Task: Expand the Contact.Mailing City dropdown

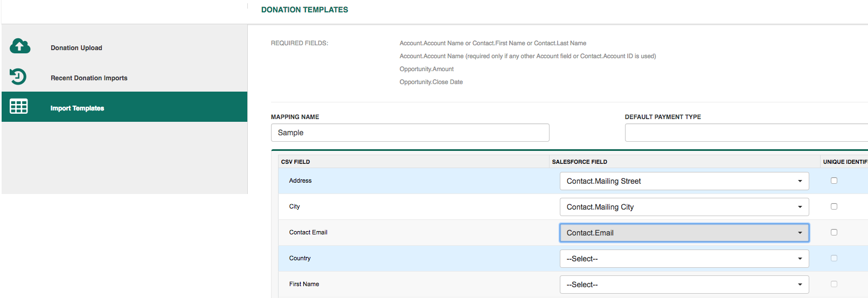Action: pyautogui.click(x=684, y=207)
